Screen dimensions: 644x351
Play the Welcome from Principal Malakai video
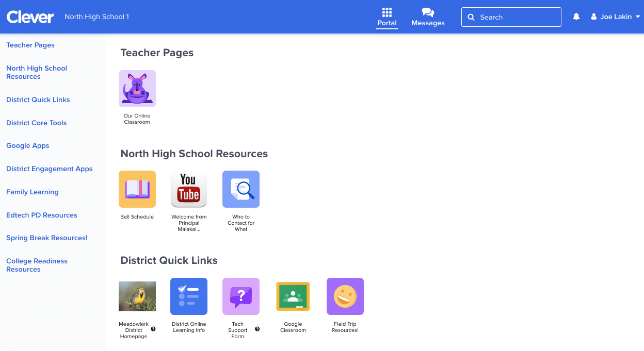189,189
